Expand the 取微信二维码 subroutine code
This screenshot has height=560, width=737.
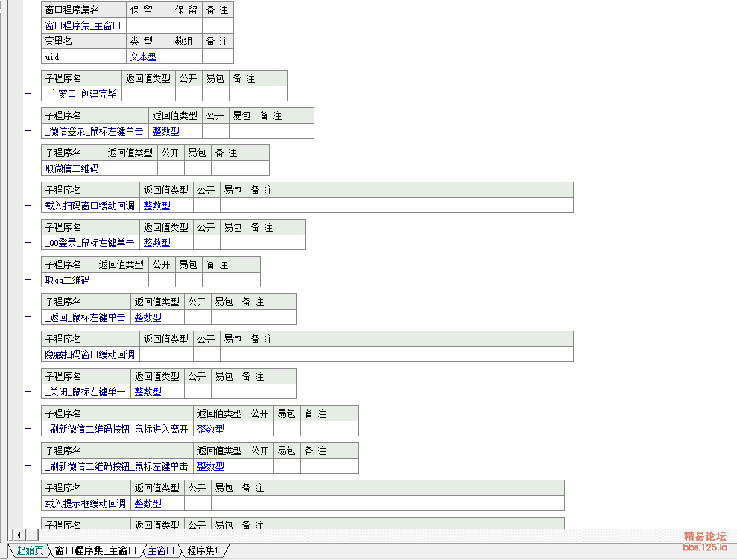[x=28, y=168]
